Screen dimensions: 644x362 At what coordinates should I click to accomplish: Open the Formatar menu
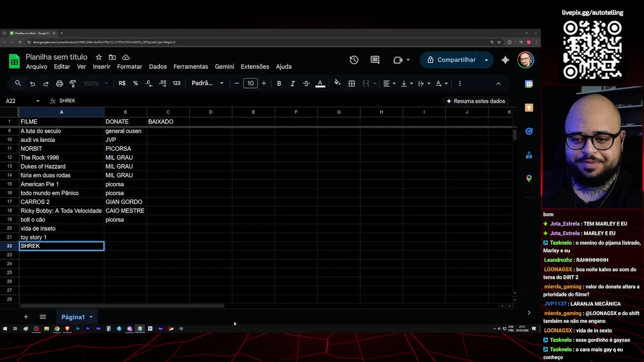tap(130, 66)
